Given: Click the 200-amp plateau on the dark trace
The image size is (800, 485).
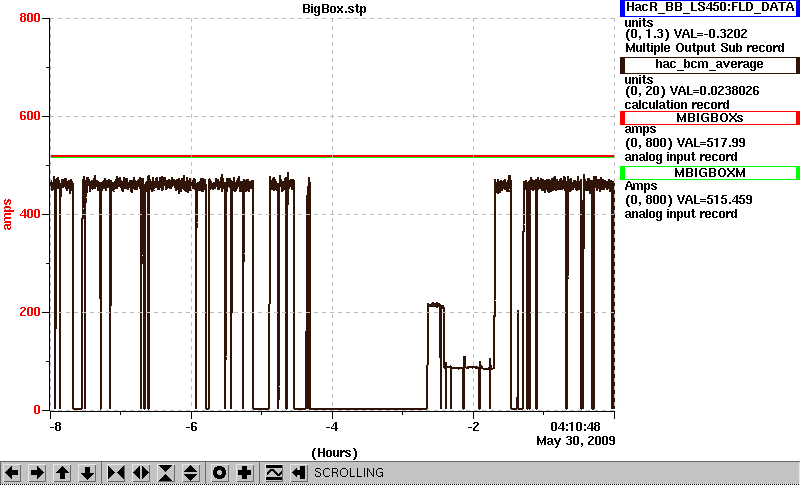Looking at the screenshot, I should [435, 305].
